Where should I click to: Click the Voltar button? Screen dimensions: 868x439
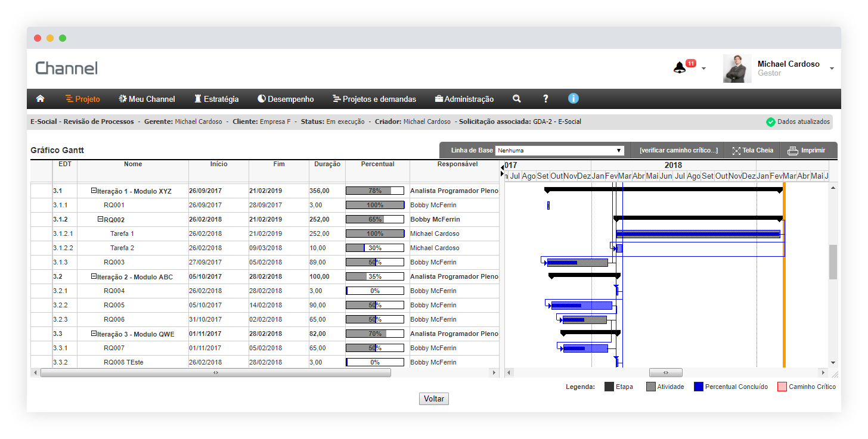(433, 399)
